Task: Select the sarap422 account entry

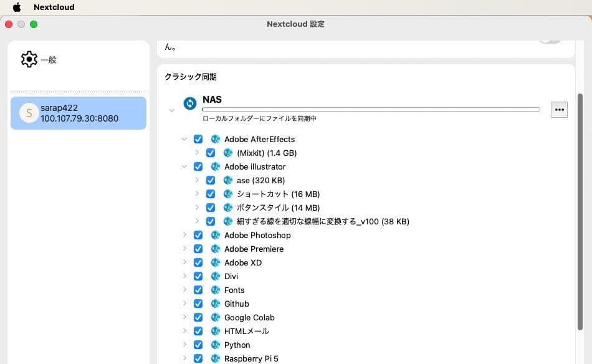Action: point(79,113)
